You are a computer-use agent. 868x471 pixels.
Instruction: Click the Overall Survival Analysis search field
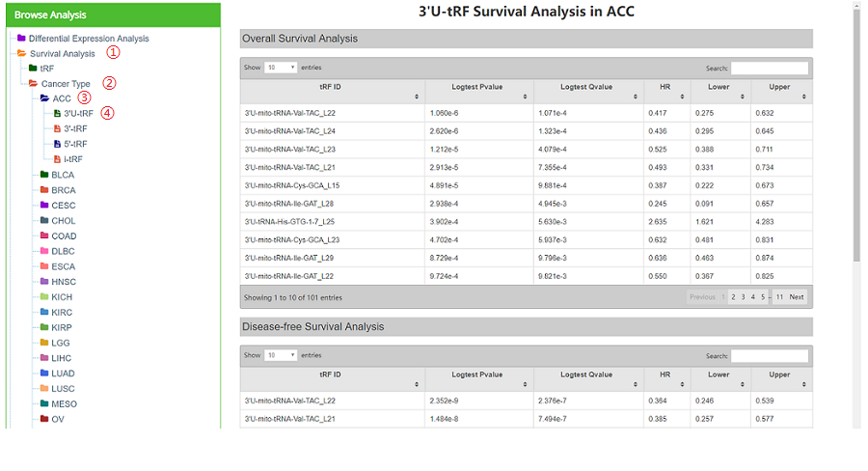(x=769, y=68)
